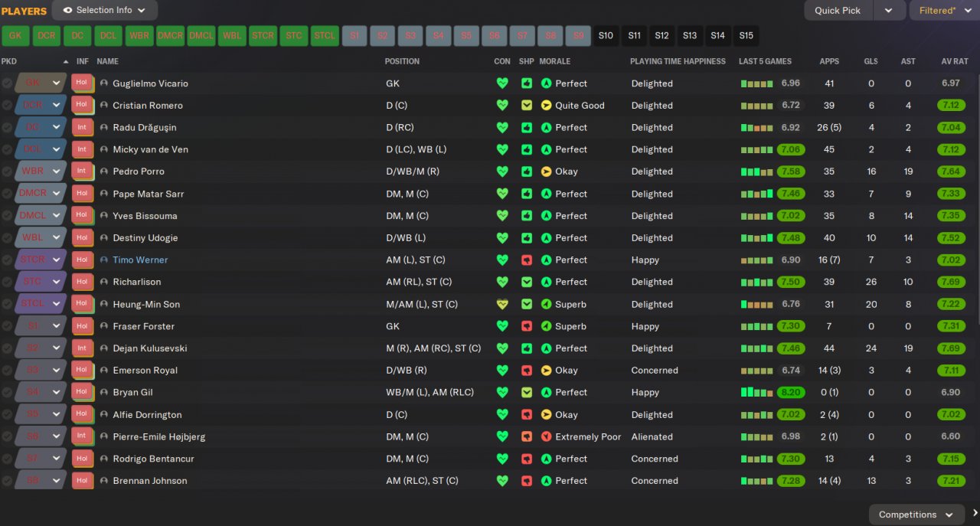Click Højbjerg's Extremely Poor morale icon
980x526 pixels.
[547, 436]
